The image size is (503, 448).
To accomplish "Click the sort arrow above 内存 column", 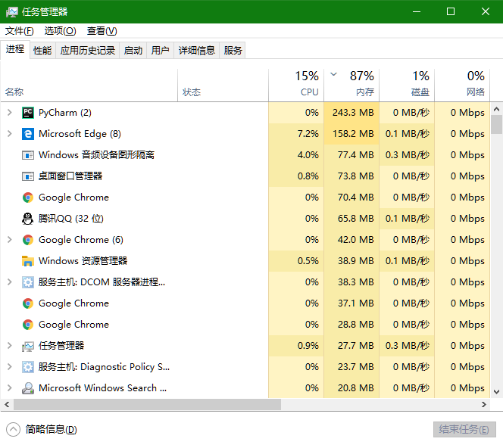I will pos(333,74).
